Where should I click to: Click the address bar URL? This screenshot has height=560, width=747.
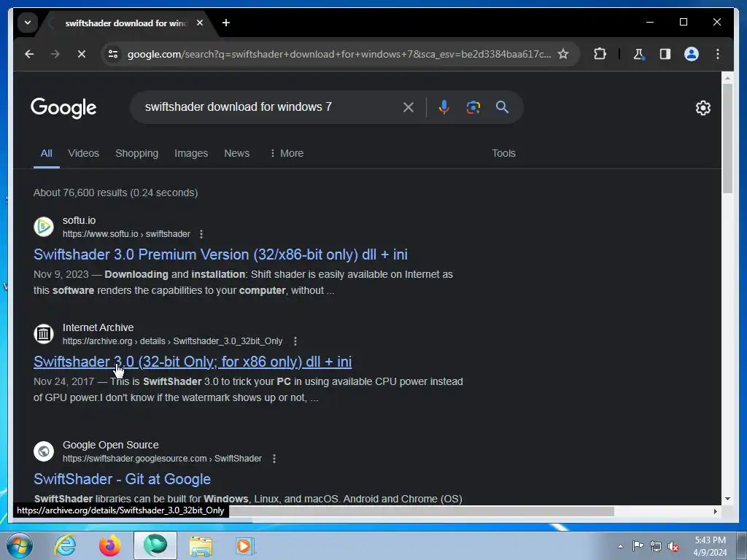coord(338,54)
